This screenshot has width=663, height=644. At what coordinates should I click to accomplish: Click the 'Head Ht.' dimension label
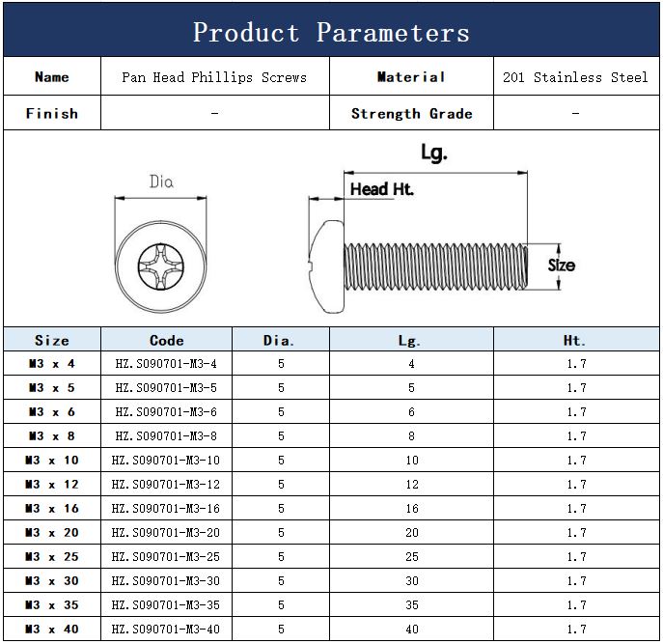(x=381, y=189)
